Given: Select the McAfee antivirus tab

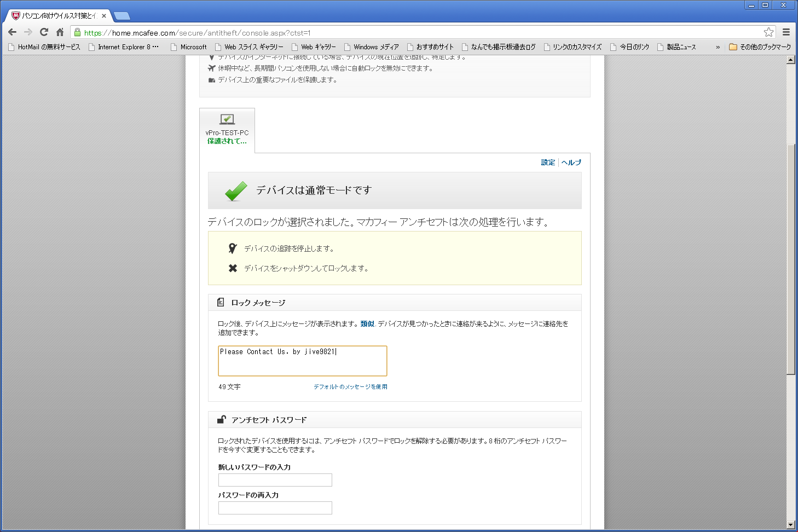Looking at the screenshot, I should tap(58, 16).
